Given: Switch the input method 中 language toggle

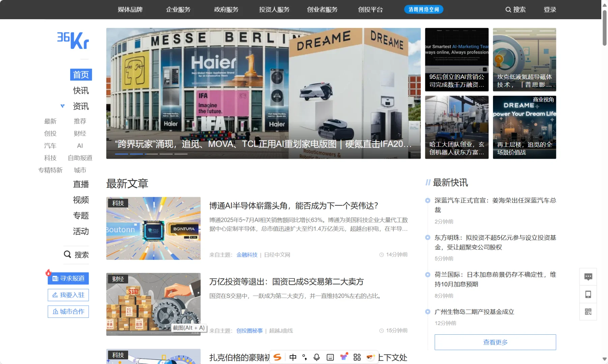Looking at the screenshot, I should click(293, 357).
